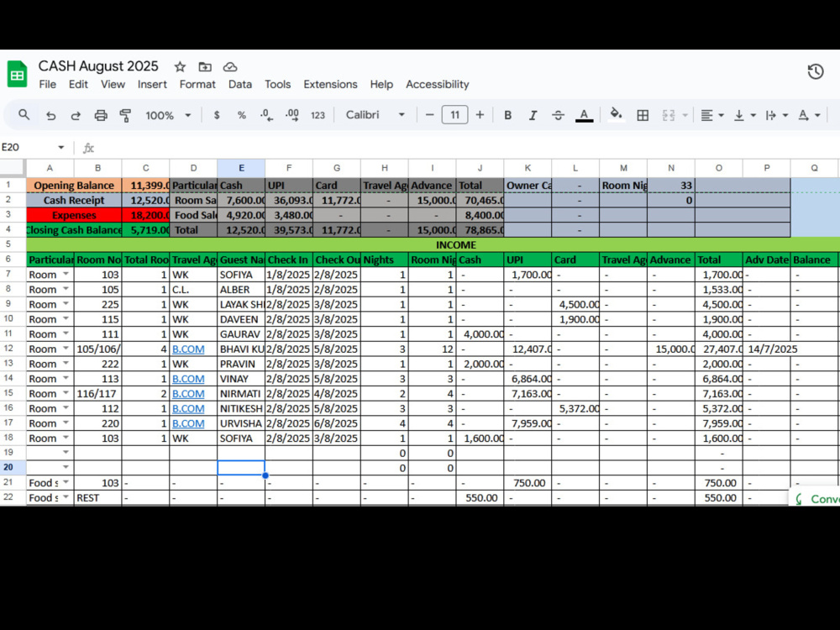
Task: Select column E header
Action: pos(241,168)
